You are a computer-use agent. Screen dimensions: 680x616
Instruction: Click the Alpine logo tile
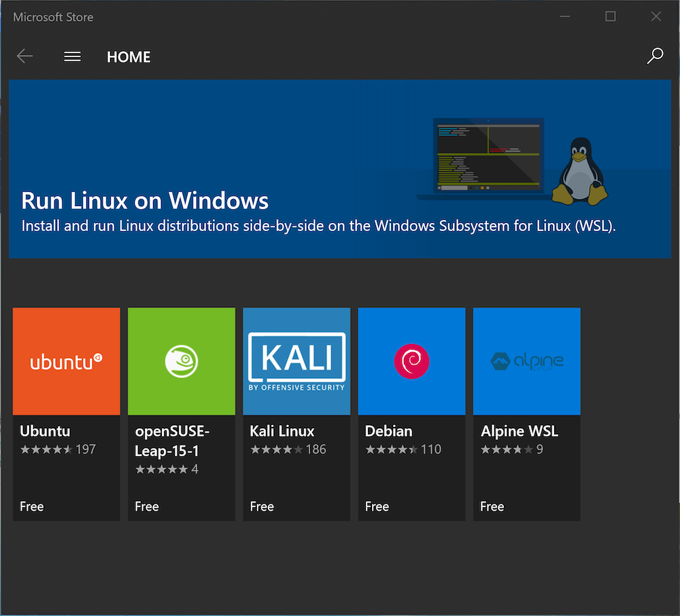pyautogui.click(x=526, y=361)
